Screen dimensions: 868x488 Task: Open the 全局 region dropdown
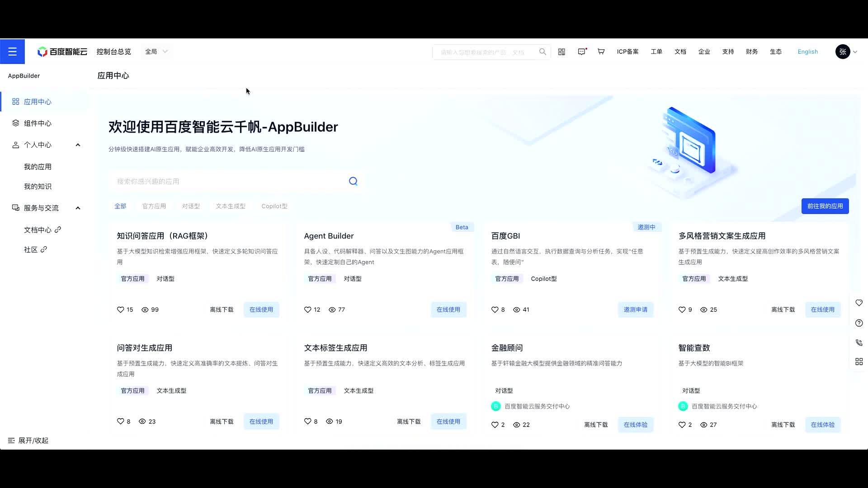(156, 52)
